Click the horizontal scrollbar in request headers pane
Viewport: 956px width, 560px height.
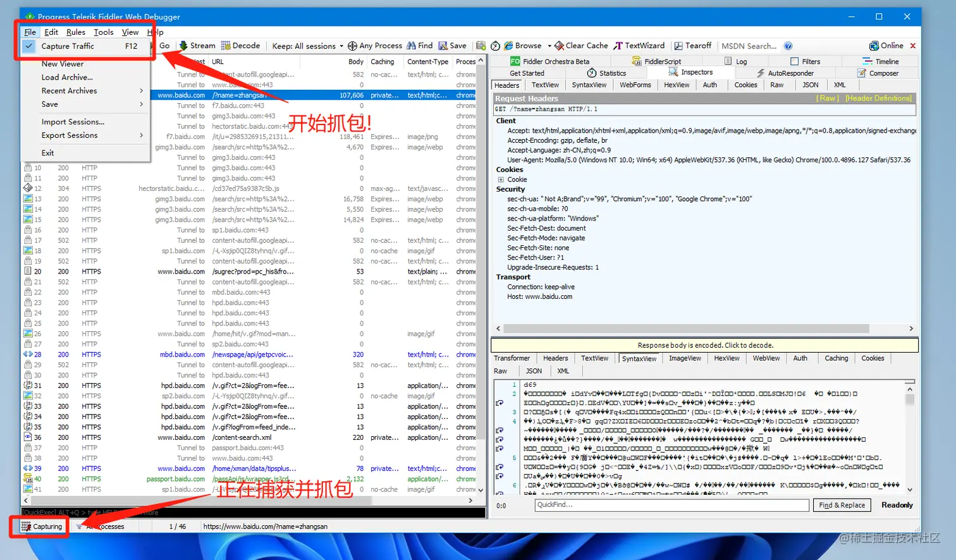[x=685, y=329]
